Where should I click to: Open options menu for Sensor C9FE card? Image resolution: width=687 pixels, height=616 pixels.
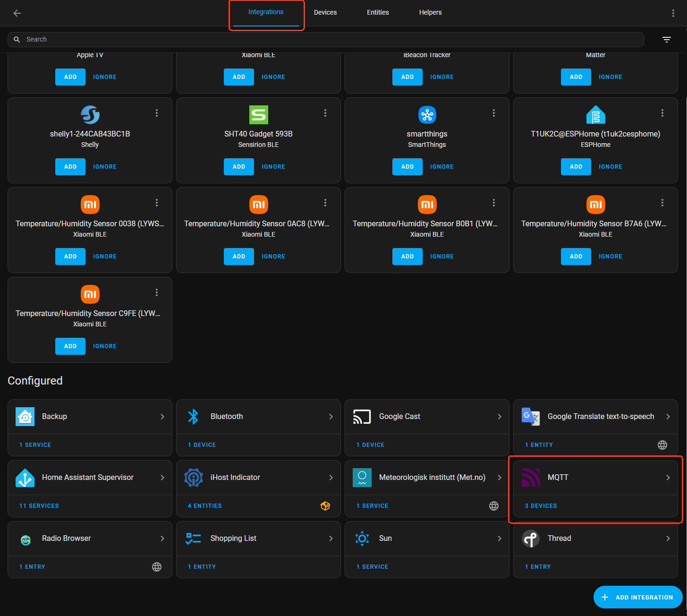[x=157, y=292]
